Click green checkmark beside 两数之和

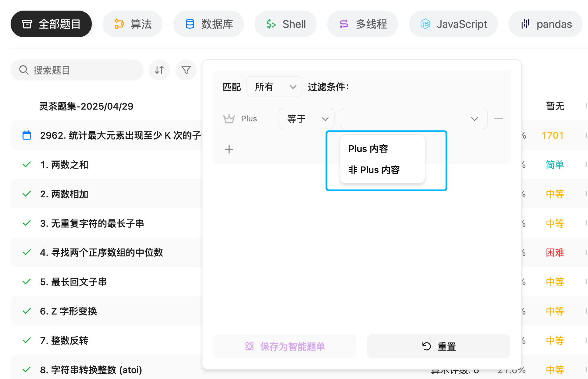pyautogui.click(x=27, y=165)
